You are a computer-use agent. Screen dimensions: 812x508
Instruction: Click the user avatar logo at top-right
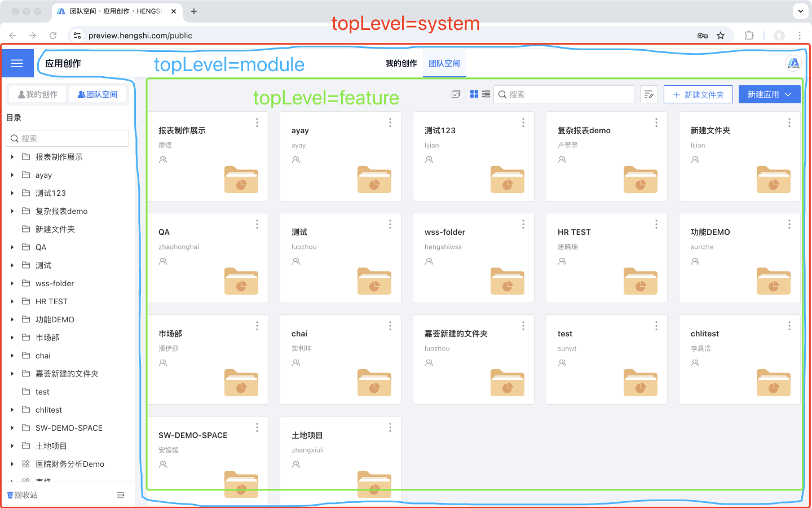[793, 63]
